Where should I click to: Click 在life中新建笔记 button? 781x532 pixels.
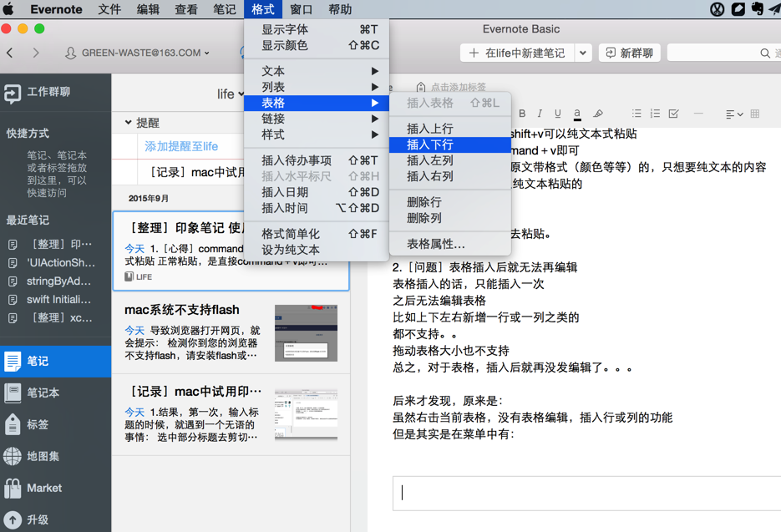[x=517, y=53]
